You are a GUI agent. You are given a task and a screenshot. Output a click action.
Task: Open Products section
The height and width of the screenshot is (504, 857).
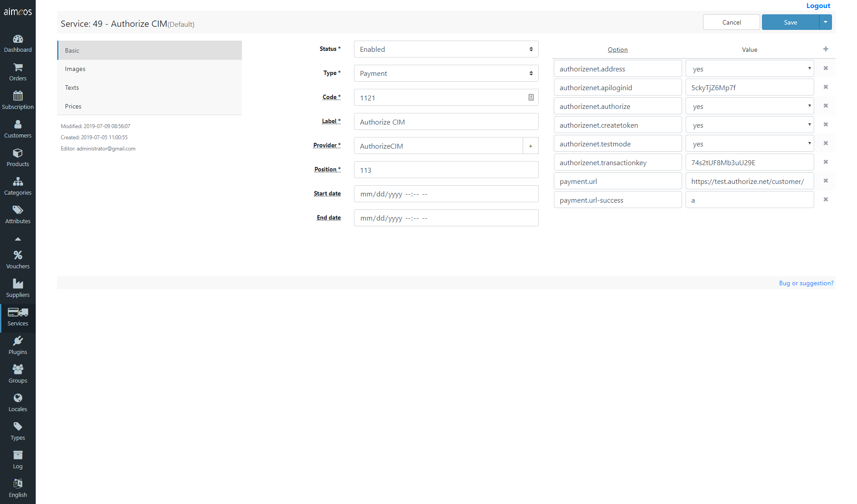(x=18, y=158)
